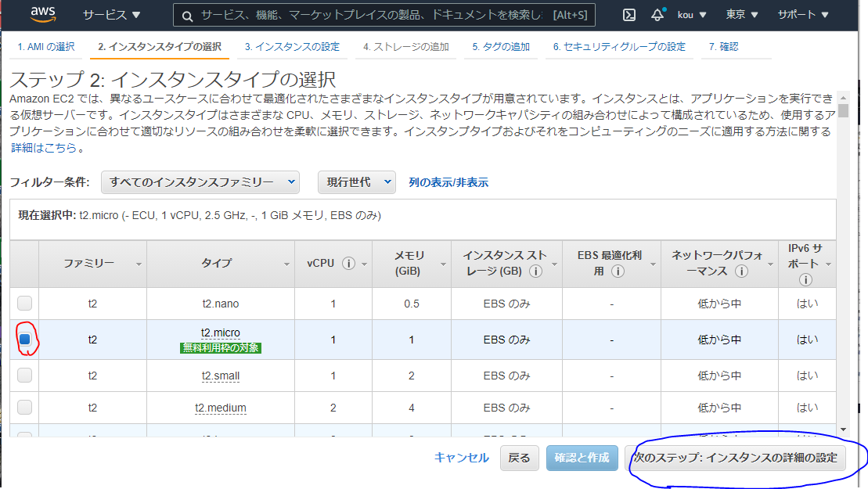Click the vertical scrollbar thumb
The image size is (868, 489).
click(x=843, y=110)
